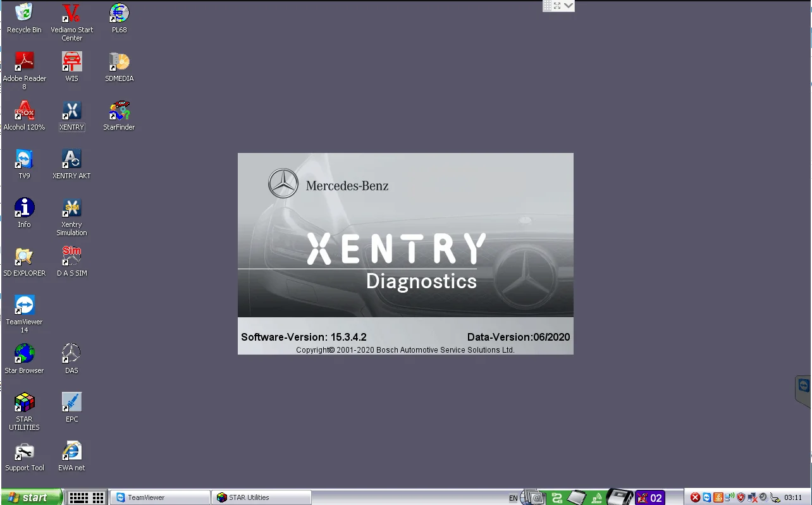The height and width of the screenshot is (505, 812).
Task: Launch Star Browser shortcut
Action: (x=24, y=359)
